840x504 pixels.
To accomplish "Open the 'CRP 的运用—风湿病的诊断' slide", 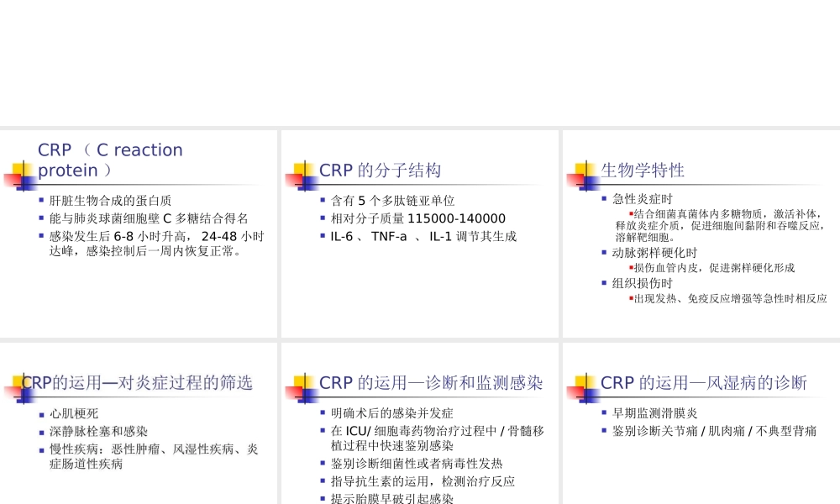I will [x=701, y=423].
